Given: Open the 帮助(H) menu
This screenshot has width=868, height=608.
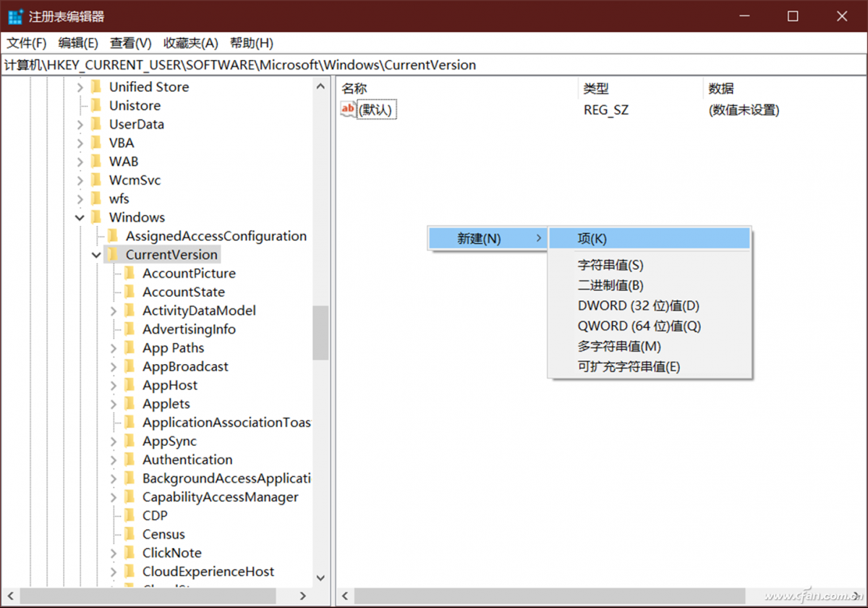Looking at the screenshot, I should coord(252,43).
